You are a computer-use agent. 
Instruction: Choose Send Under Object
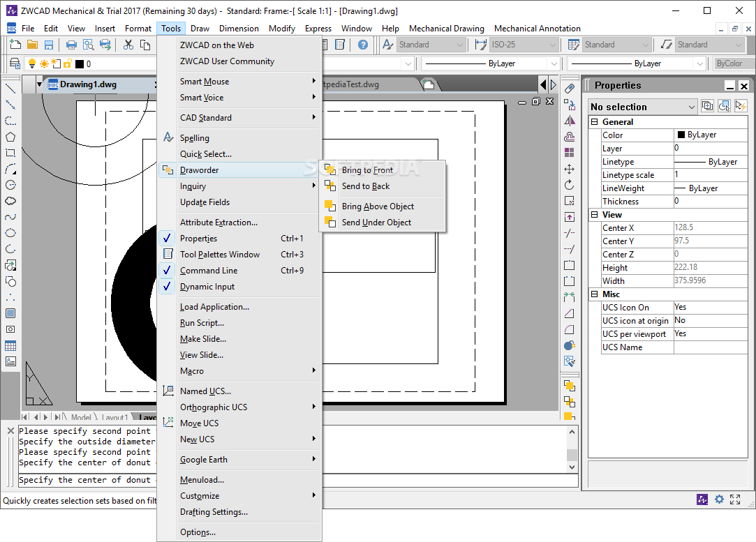383,222
